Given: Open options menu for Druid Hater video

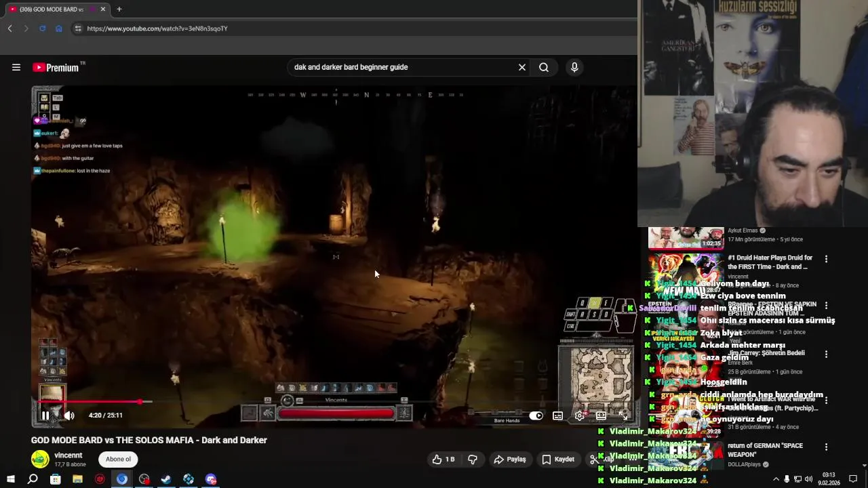Looking at the screenshot, I should (x=826, y=259).
